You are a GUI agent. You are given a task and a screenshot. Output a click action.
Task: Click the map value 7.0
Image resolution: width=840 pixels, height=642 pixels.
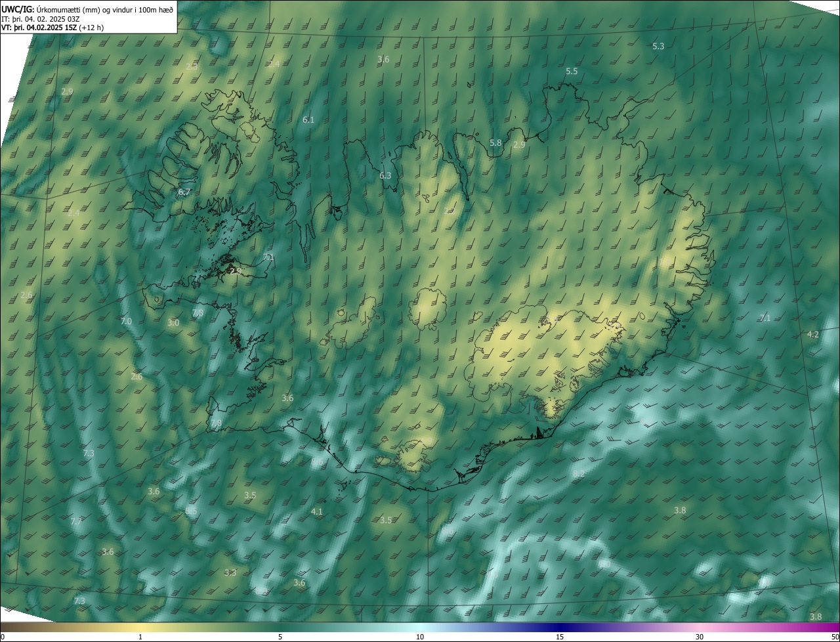[x=127, y=321]
